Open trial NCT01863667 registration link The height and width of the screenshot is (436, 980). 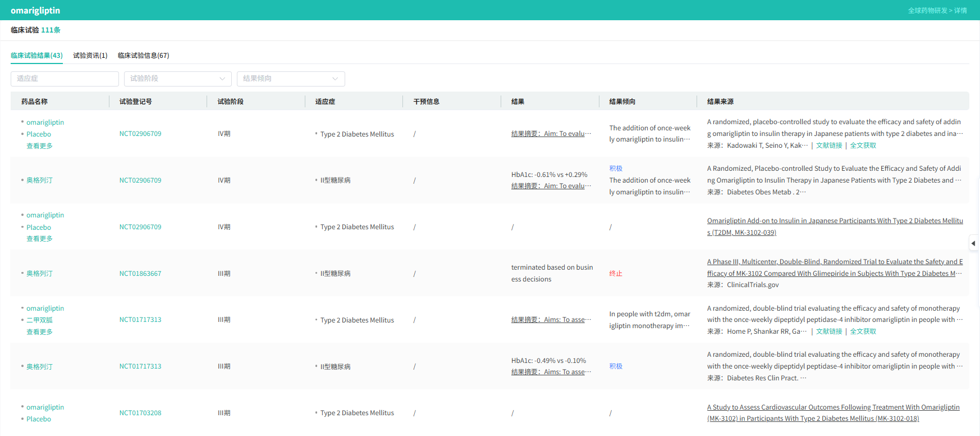(x=140, y=274)
